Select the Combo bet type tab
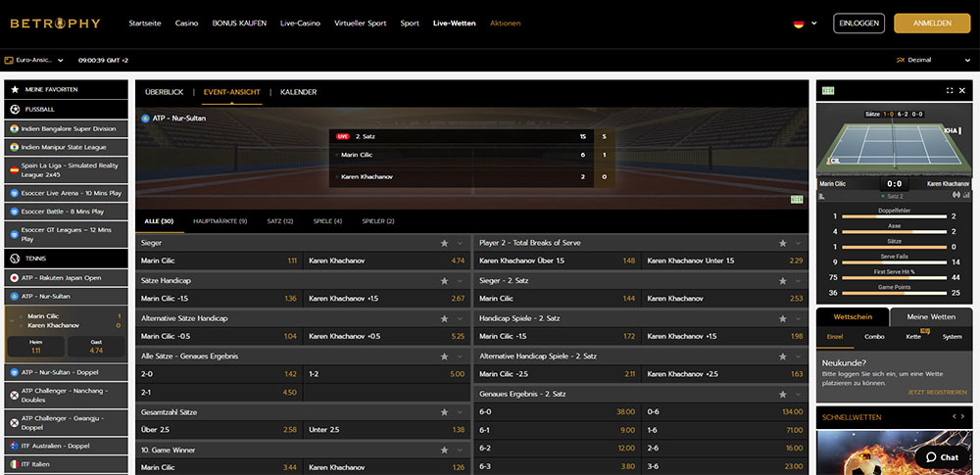 click(x=874, y=336)
